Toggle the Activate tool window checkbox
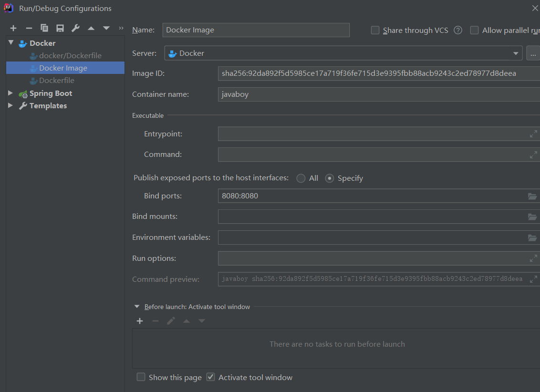Image resolution: width=540 pixels, height=392 pixels. click(211, 377)
